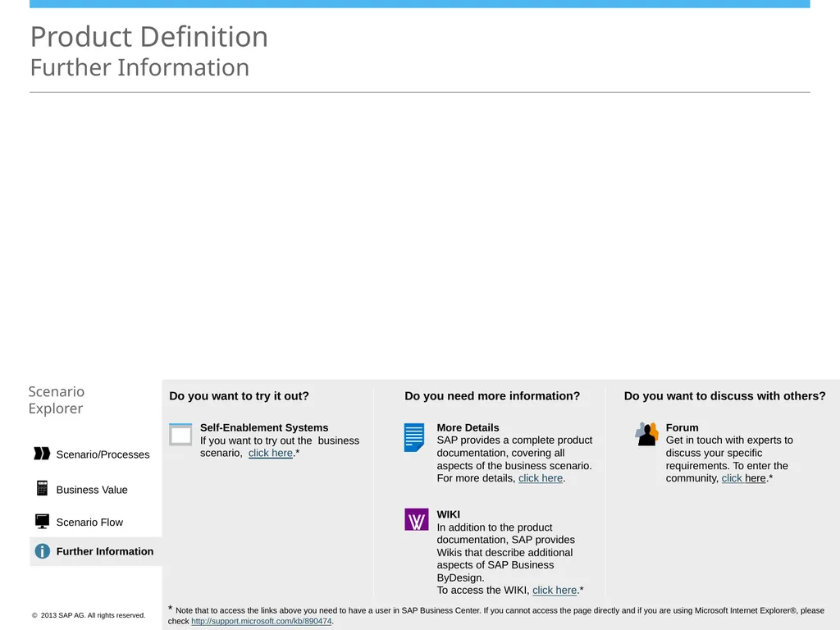
Task: Click the More Details document icon
Action: tap(414, 437)
